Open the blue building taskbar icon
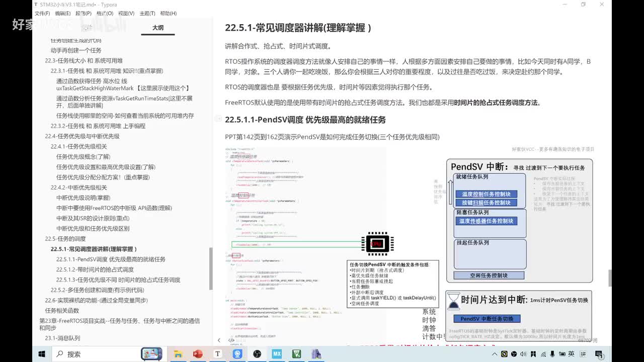This screenshot has height=362, width=644. [x=316, y=354]
